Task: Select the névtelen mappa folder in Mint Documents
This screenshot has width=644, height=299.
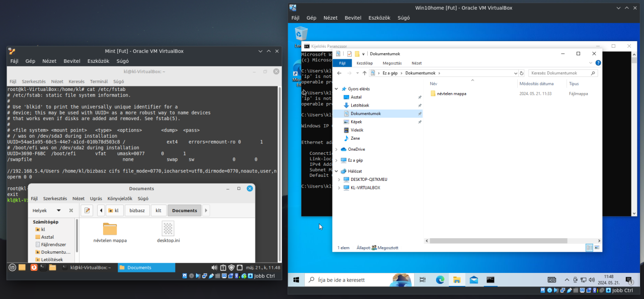Action: pos(110,232)
